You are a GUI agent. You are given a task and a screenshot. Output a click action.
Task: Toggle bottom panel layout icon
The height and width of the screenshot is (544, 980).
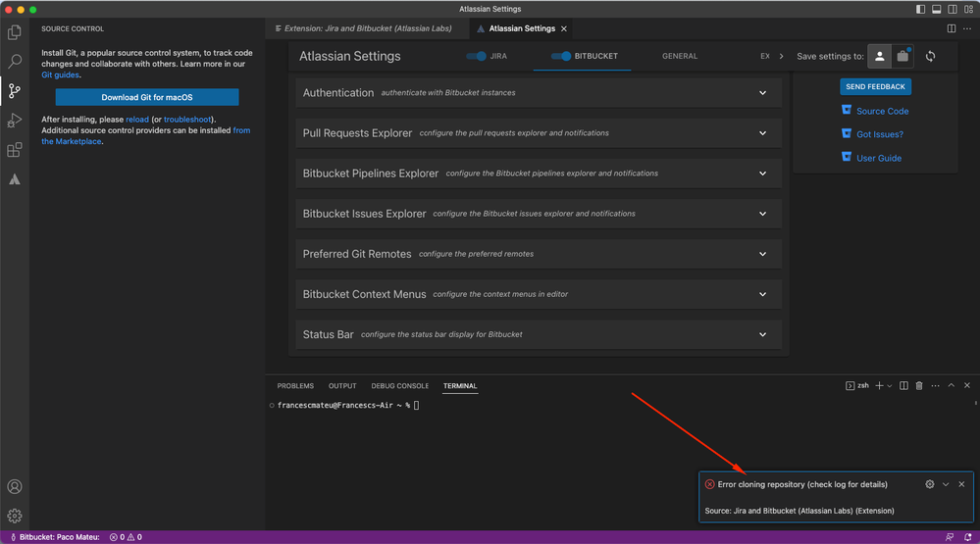[936, 10]
